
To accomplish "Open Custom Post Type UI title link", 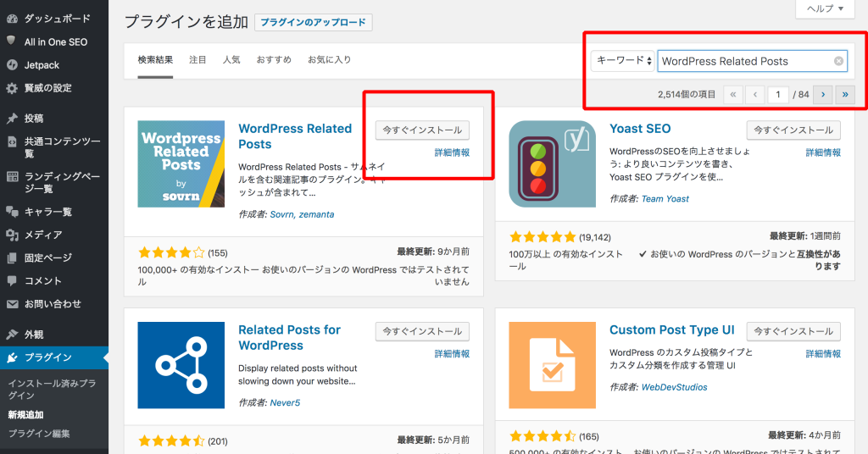I will tap(672, 330).
